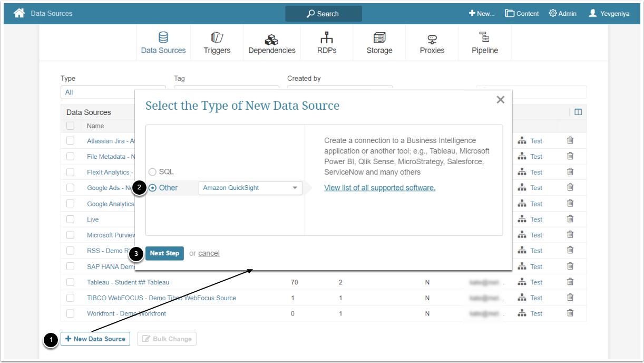Delete the TIBCO WebFOCUS data source
Screen dimensions: 644x363
570,298
